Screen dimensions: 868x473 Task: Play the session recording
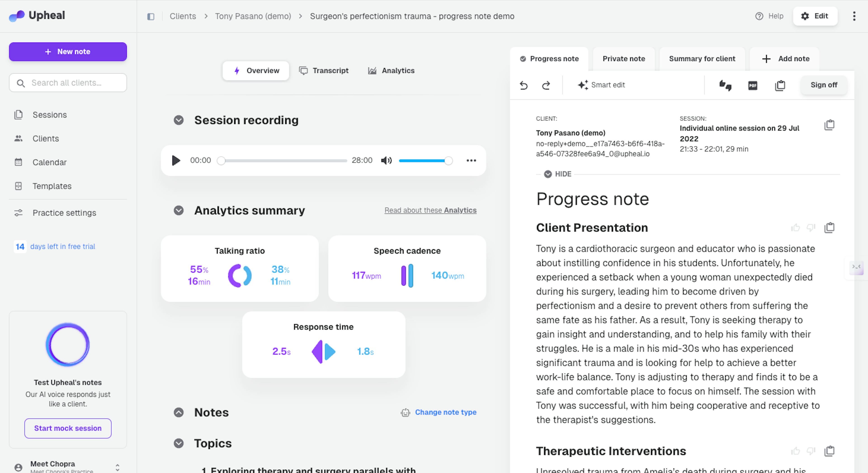176,160
